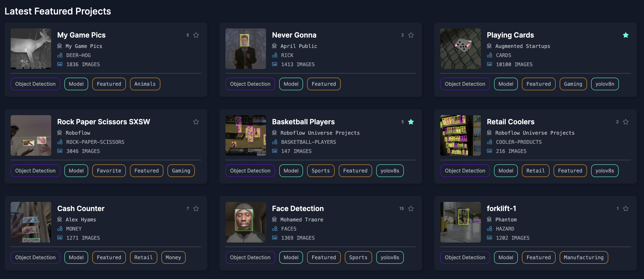Click the Money tag on Cash Counter

pos(173,257)
